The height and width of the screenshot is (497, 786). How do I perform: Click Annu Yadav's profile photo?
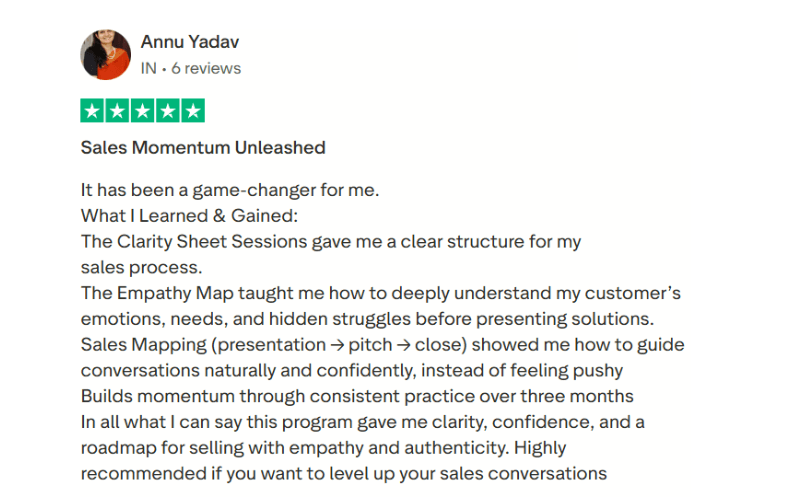pyautogui.click(x=105, y=54)
